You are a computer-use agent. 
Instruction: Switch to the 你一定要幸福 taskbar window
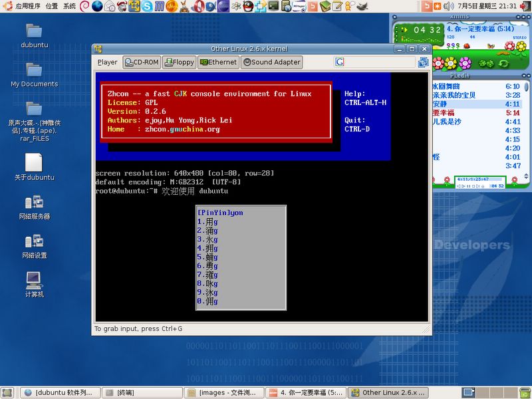(306, 392)
